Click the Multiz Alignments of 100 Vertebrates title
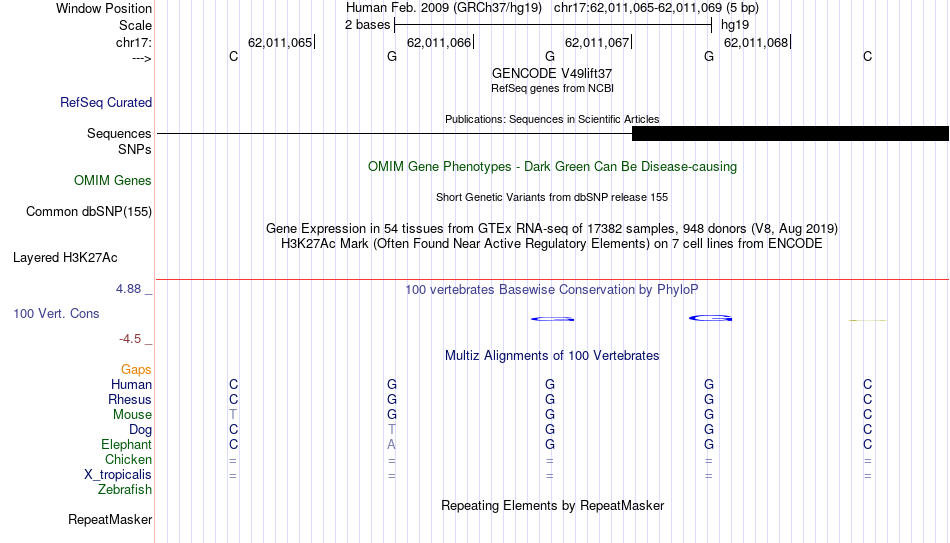The image size is (950, 543). click(x=552, y=356)
